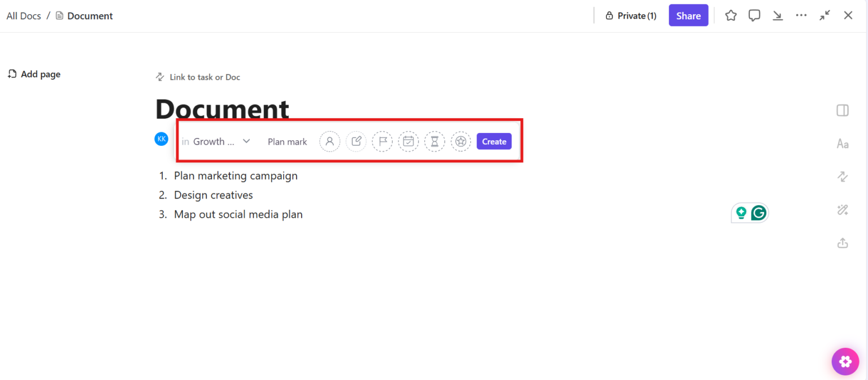Create the Plan mark task
868x380 pixels.
(x=493, y=141)
